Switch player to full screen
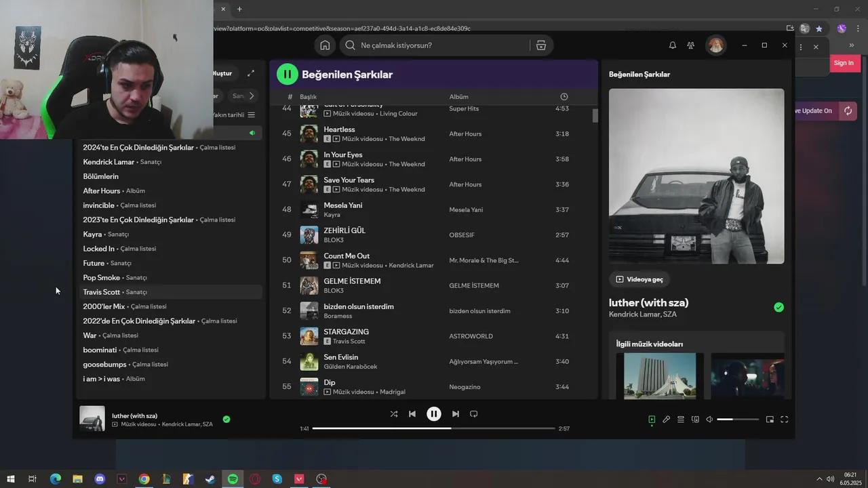 [785, 420]
